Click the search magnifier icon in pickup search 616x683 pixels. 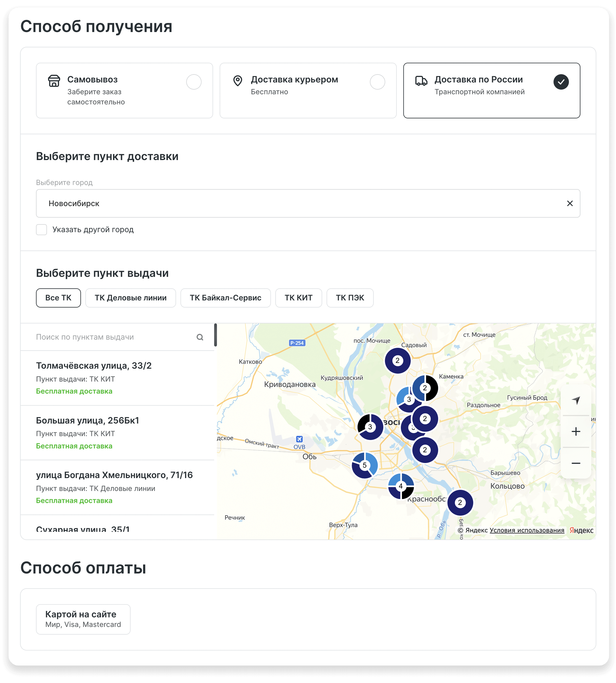pyautogui.click(x=200, y=337)
